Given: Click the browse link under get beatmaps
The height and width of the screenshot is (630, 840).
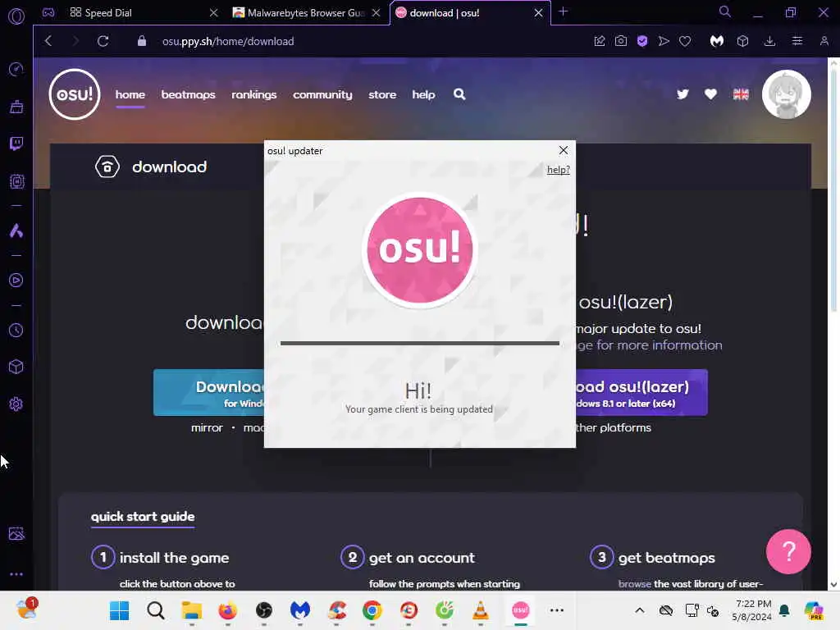Looking at the screenshot, I should (x=635, y=584).
